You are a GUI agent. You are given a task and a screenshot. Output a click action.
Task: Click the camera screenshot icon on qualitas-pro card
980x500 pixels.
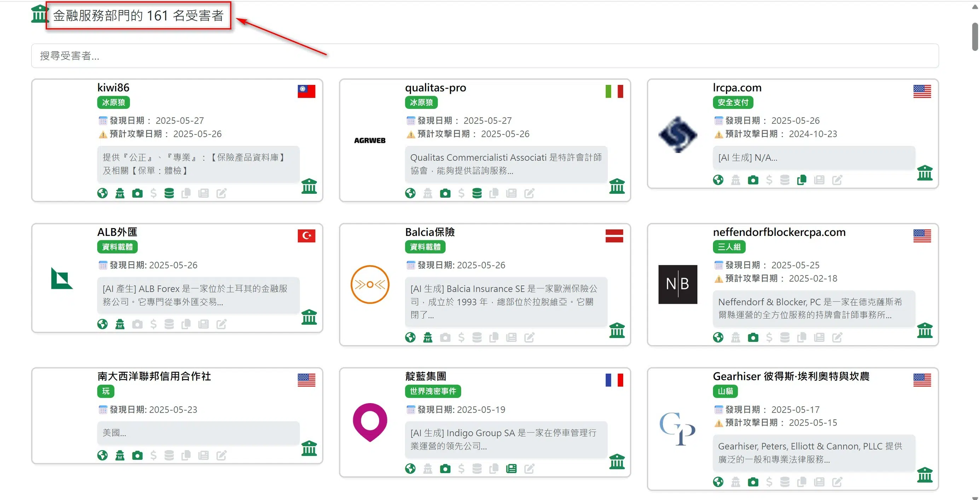445,193
